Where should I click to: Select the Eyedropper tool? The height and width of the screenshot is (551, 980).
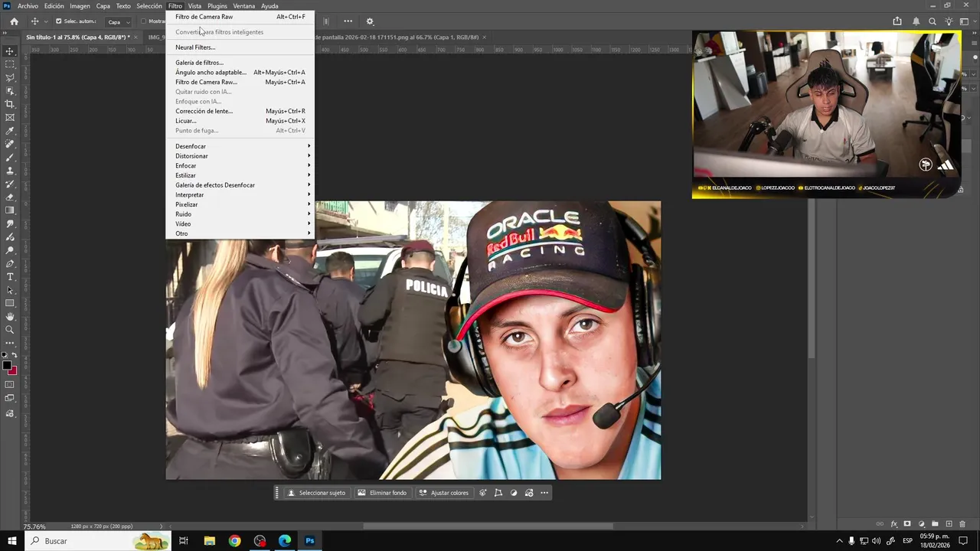[10, 131]
